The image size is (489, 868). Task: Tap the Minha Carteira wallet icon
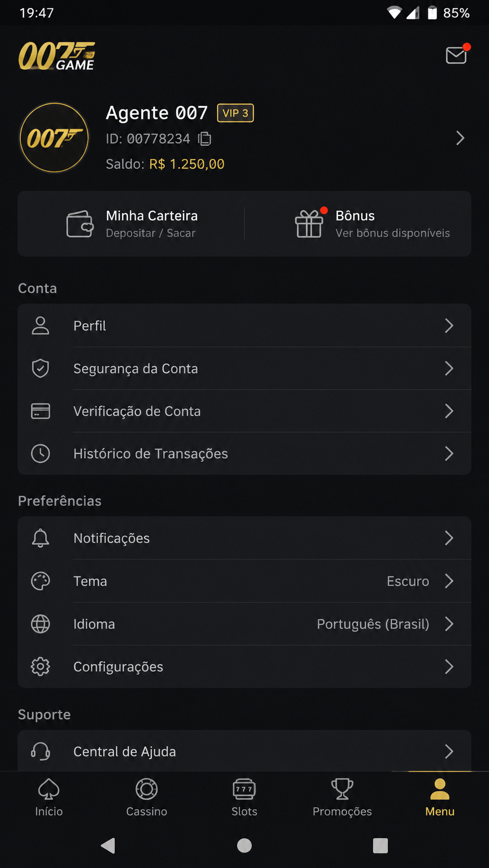pyautogui.click(x=80, y=224)
